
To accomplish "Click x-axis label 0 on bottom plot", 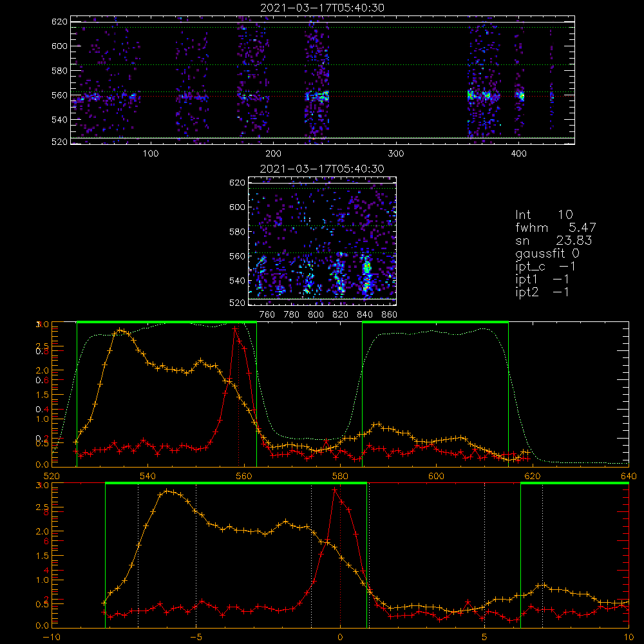I will click(x=340, y=638).
